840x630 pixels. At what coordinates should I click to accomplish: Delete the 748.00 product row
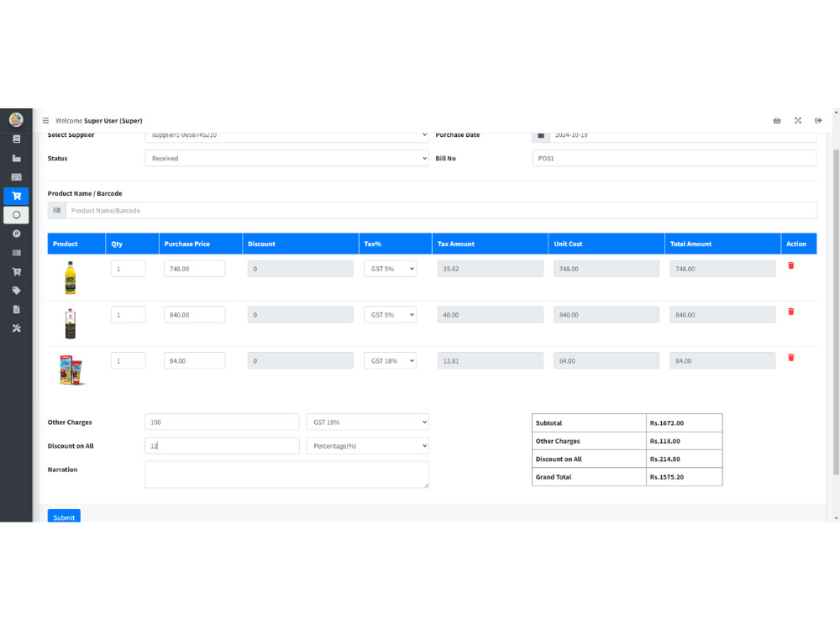coord(790,265)
